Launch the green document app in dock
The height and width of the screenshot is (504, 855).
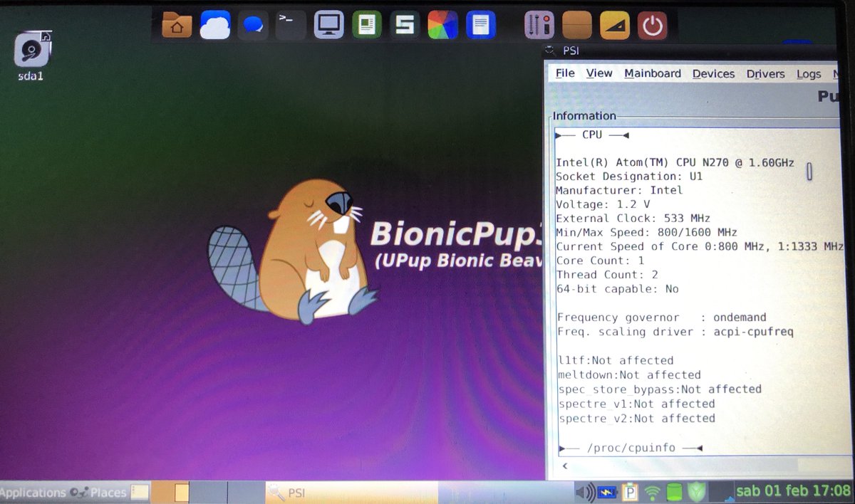coord(367,25)
